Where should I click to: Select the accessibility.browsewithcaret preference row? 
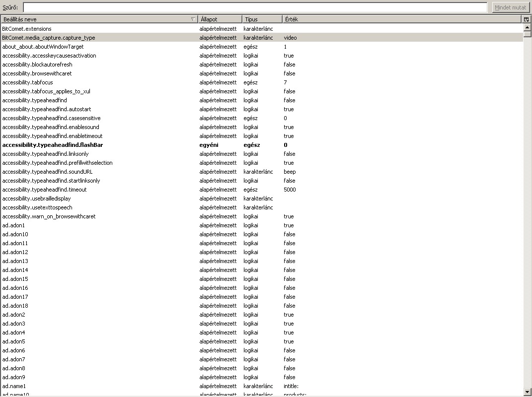(37, 73)
